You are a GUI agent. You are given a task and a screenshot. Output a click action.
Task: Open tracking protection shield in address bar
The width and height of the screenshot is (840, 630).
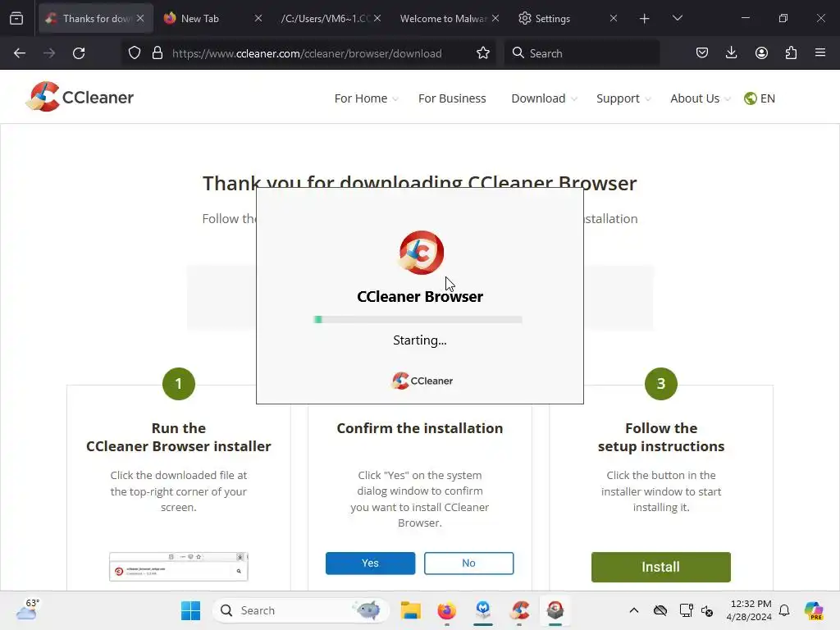coord(135,53)
